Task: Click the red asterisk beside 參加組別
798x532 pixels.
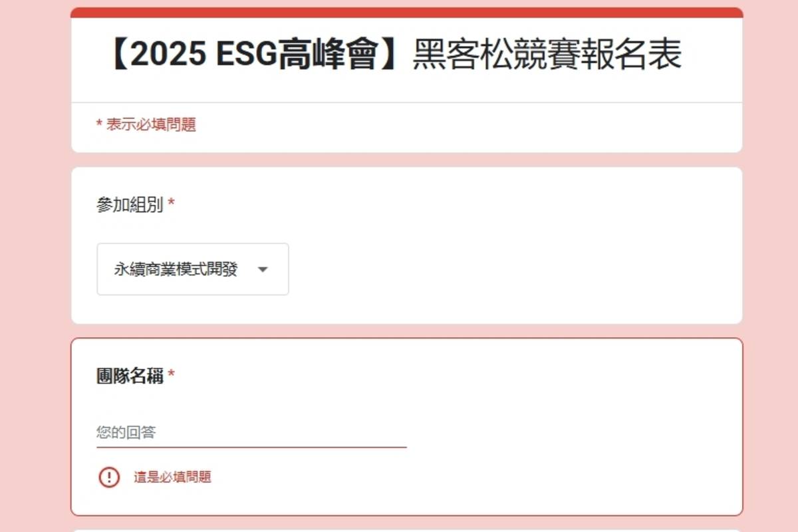Action: [171, 203]
